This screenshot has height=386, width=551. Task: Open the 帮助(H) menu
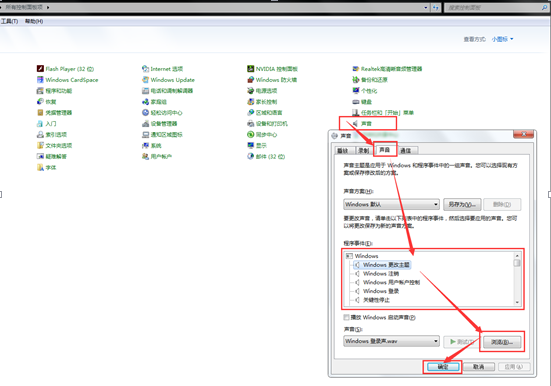[34, 21]
